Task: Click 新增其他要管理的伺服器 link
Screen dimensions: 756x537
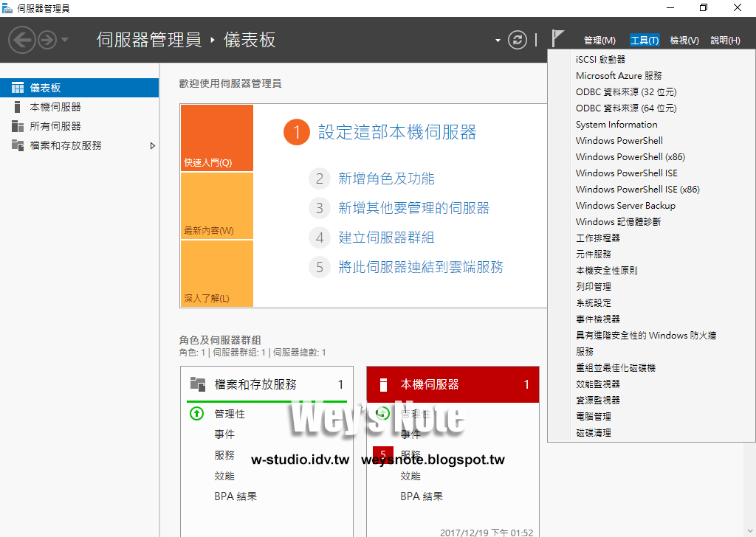Action: pyautogui.click(x=413, y=208)
